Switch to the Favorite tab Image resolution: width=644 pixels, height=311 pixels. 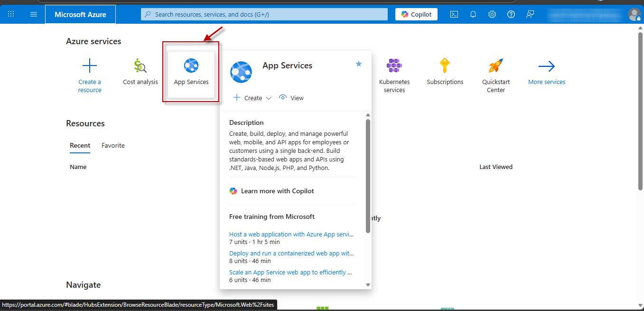pos(113,145)
